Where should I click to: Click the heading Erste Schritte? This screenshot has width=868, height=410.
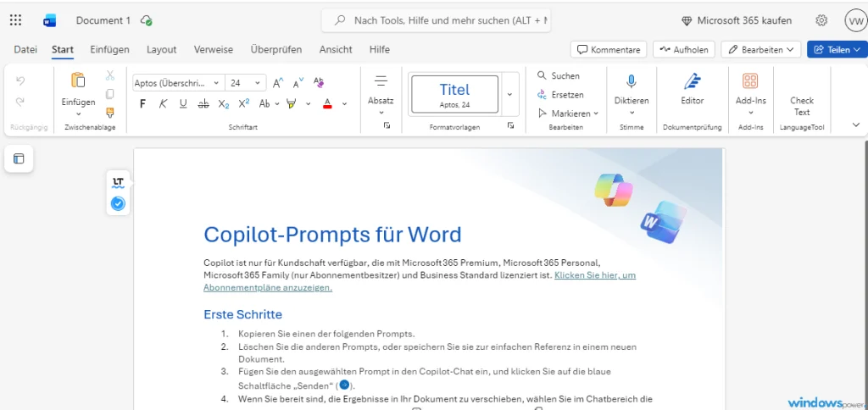point(243,315)
